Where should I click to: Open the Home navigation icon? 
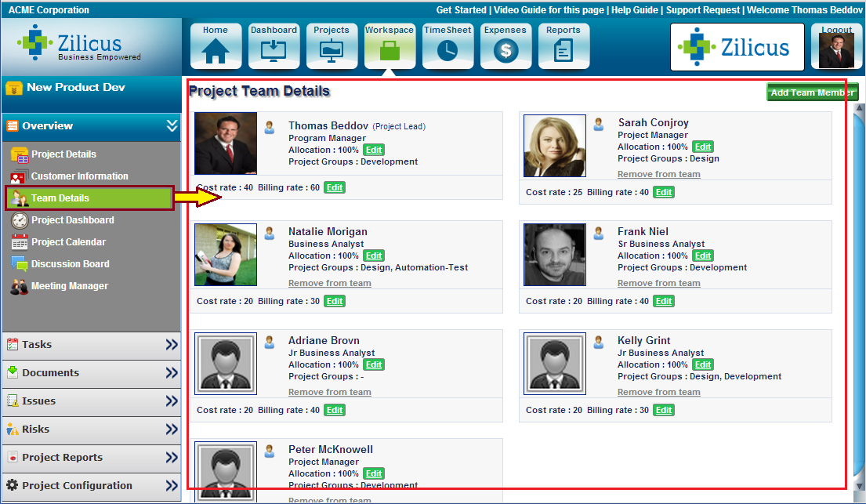click(216, 51)
